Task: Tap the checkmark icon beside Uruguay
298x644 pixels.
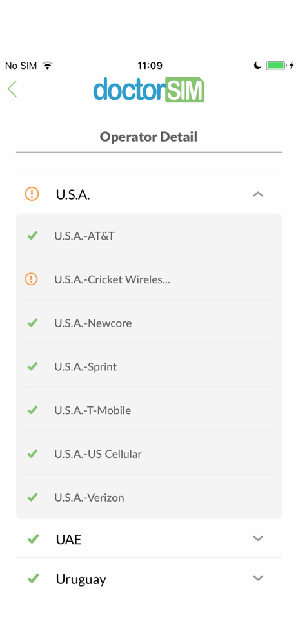Action: pos(33,579)
